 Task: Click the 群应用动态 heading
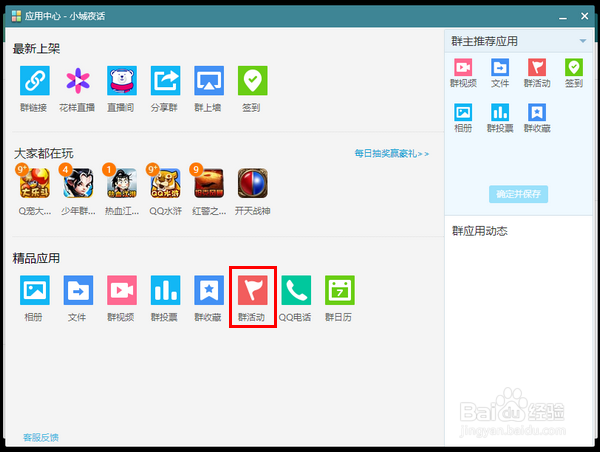click(x=480, y=231)
